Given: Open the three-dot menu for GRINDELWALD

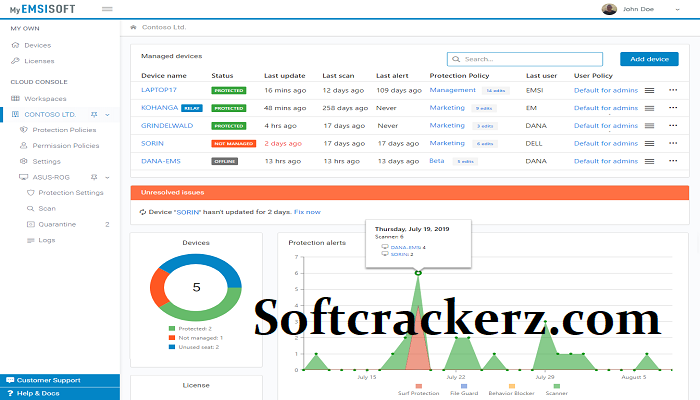Looking at the screenshot, I should [x=673, y=125].
